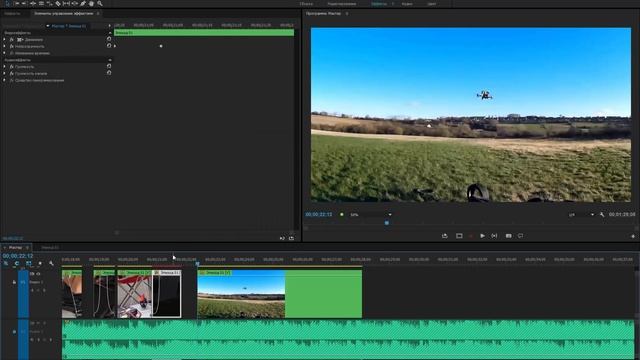
Task: Switch to the Color workspace tab
Action: tap(431, 4)
